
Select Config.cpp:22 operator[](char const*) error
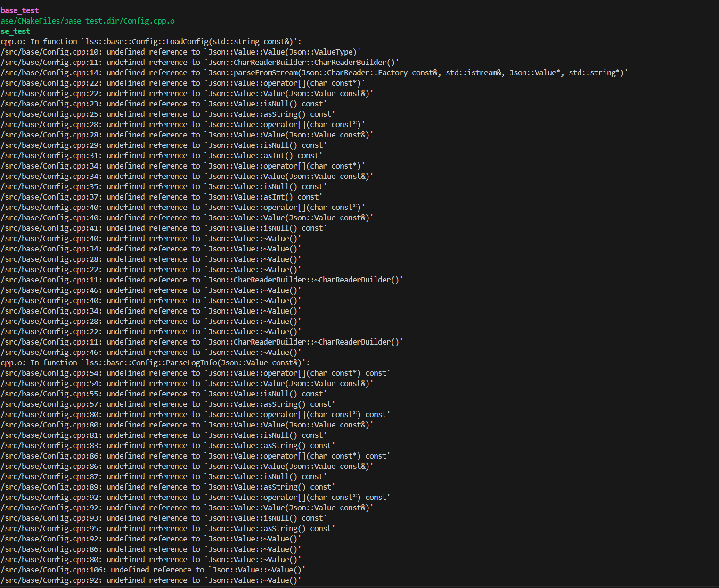[183, 83]
